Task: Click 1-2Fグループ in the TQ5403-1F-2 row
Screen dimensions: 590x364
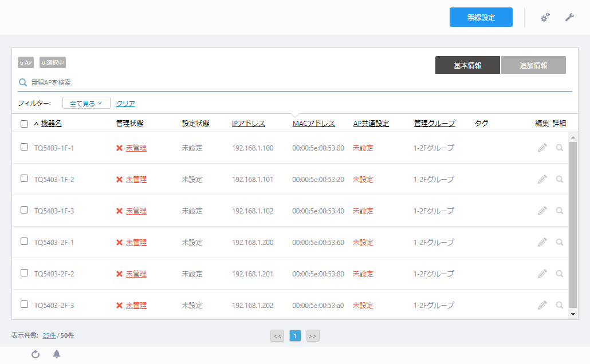Action: (x=434, y=180)
